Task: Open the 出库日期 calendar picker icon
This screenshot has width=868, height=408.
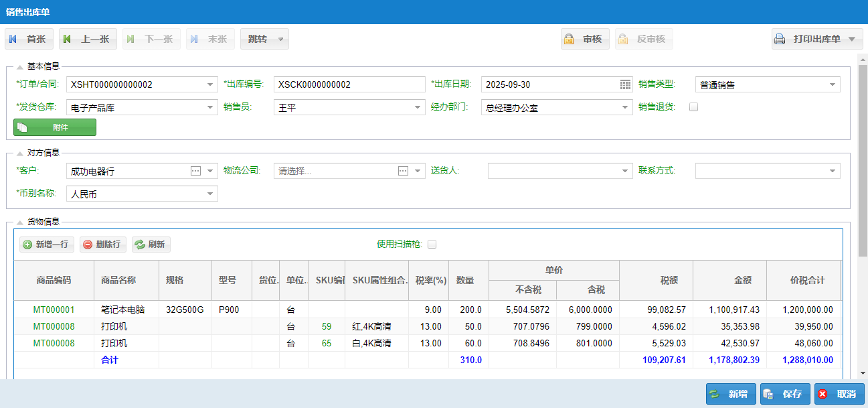Action: pyautogui.click(x=625, y=84)
